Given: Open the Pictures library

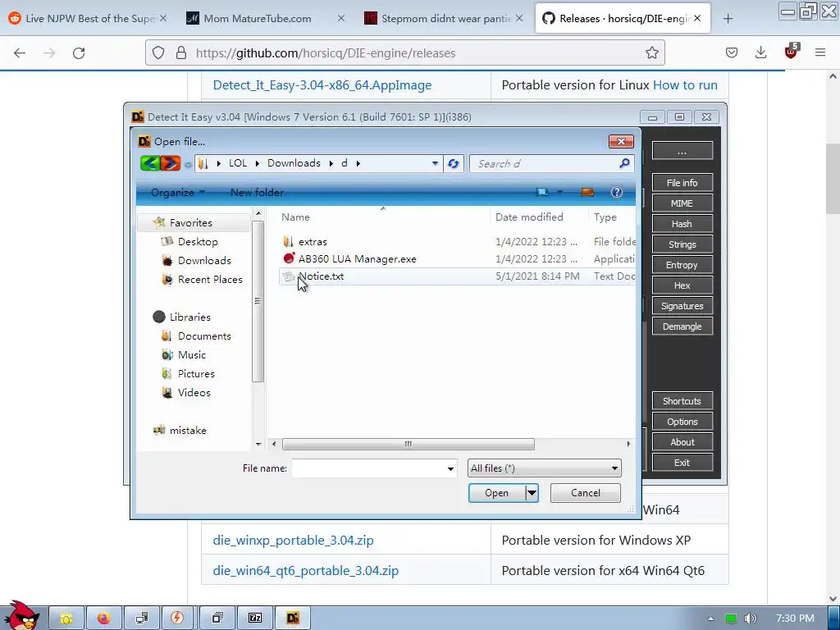Looking at the screenshot, I should point(195,373).
